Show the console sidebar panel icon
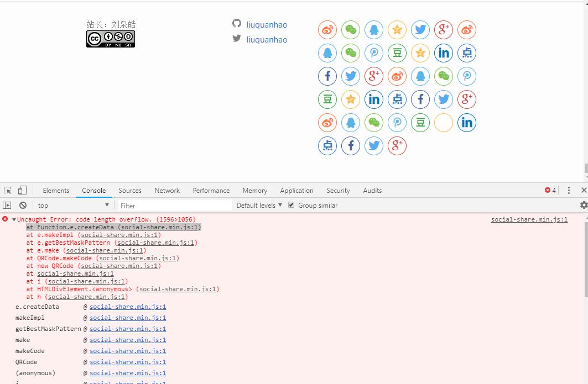The image size is (588, 384). coord(7,206)
